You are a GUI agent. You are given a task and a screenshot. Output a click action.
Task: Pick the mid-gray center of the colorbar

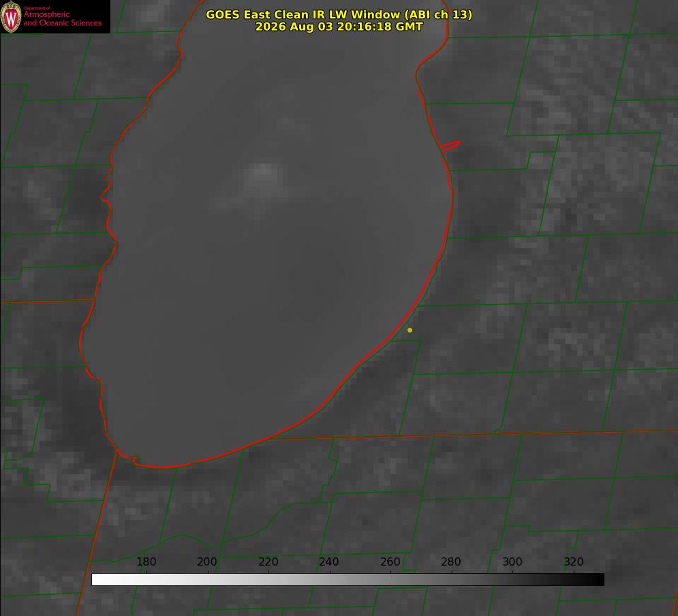tap(348, 580)
